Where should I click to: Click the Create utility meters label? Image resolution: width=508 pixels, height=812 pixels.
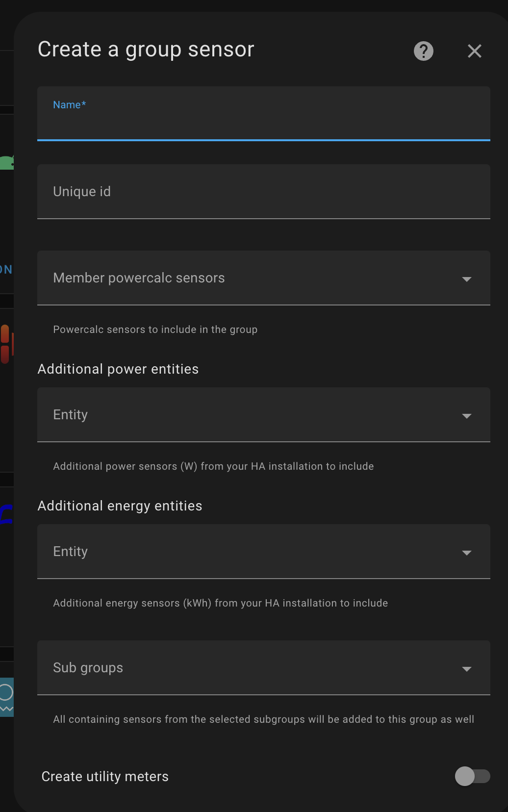[104, 776]
